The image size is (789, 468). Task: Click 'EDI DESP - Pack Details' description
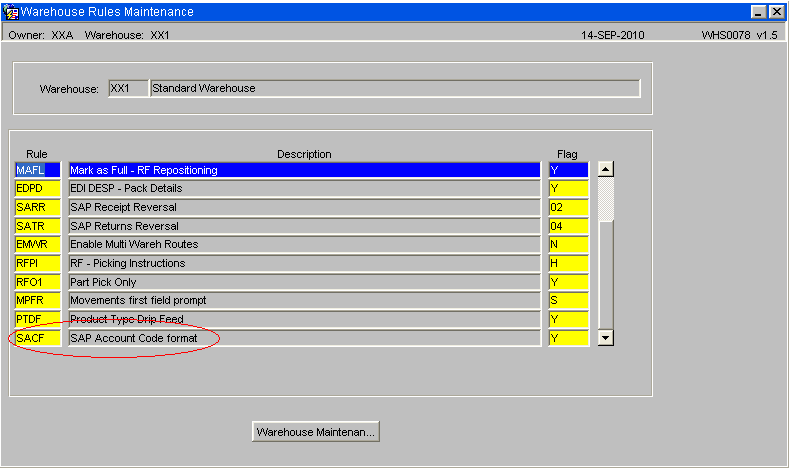click(x=304, y=188)
